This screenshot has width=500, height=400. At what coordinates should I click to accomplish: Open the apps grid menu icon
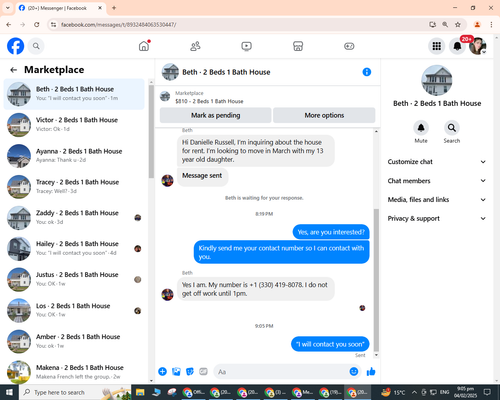pyautogui.click(x=437, y=46)
